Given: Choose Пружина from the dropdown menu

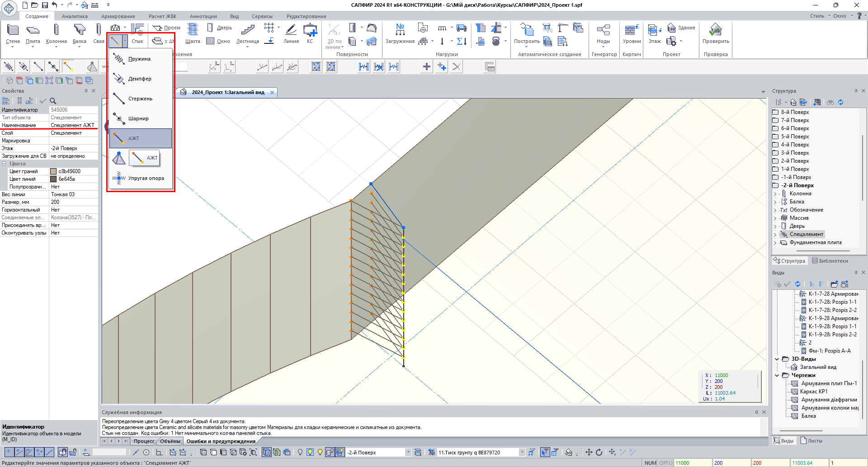Looking at the screenshot, I should point(139,59).
